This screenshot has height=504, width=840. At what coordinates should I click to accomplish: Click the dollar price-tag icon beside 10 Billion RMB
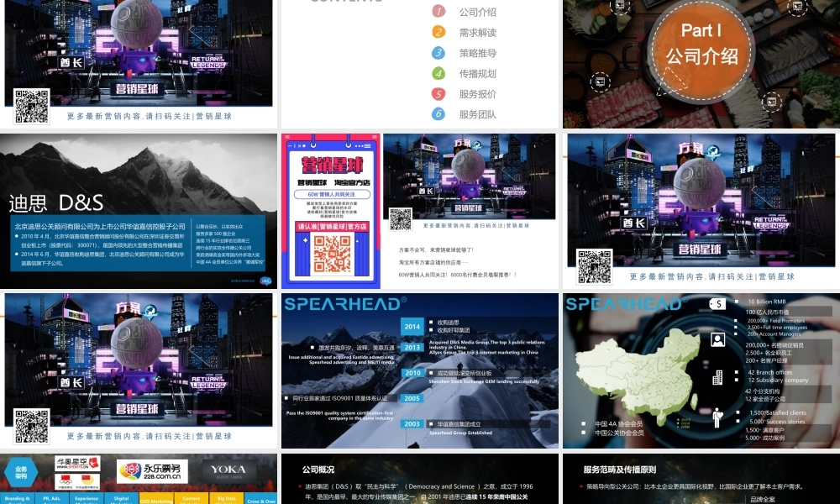coord(717,303)
